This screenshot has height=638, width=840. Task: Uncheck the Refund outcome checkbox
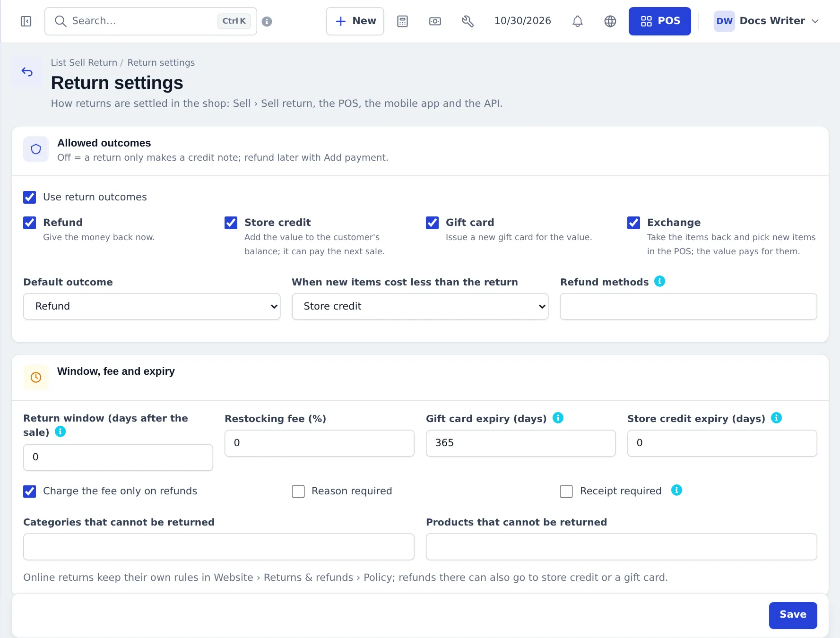pyautogui.click(x=30, y=223)
